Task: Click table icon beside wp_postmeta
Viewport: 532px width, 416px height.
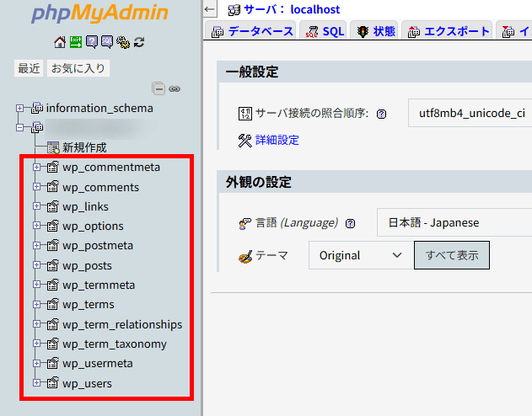Action: tap(52, 245)
